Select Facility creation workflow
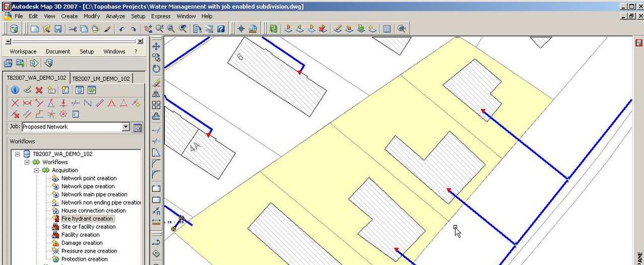The image size is (644, 265). (80, 235)
